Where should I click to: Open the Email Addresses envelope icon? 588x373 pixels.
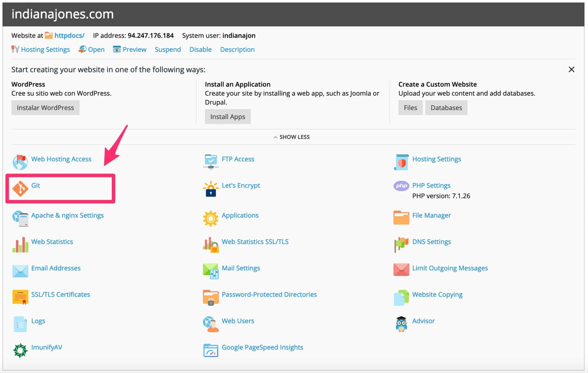click(20, 271)
